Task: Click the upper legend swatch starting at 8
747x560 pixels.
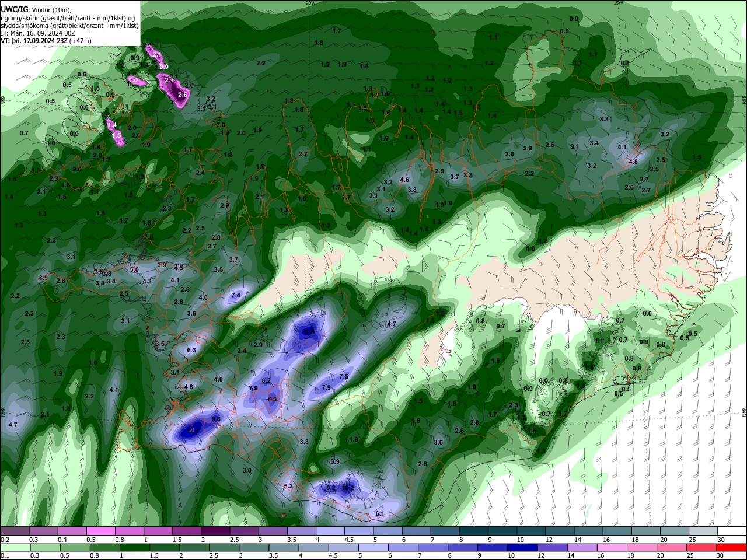Action: point(474,531)
